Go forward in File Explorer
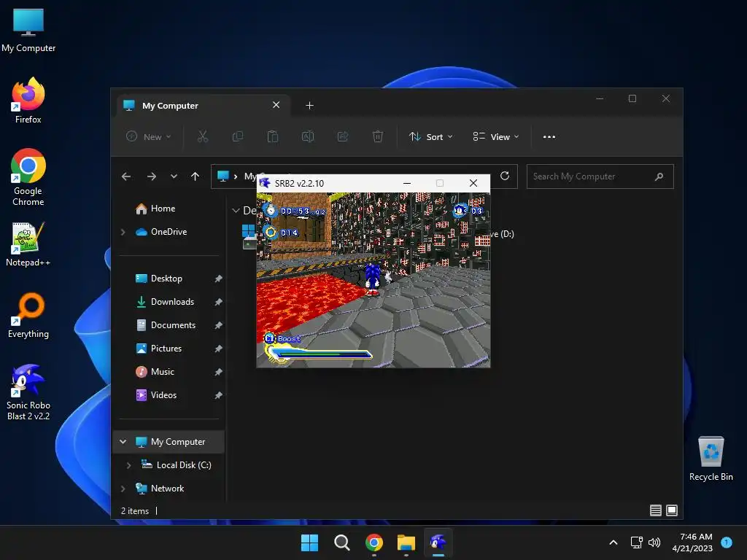 [152, 176]
